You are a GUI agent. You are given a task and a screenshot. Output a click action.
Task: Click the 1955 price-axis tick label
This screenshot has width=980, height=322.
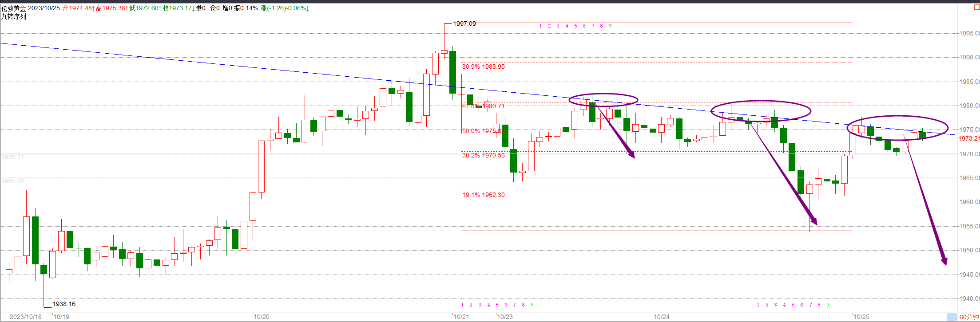(x=969, y=226)
